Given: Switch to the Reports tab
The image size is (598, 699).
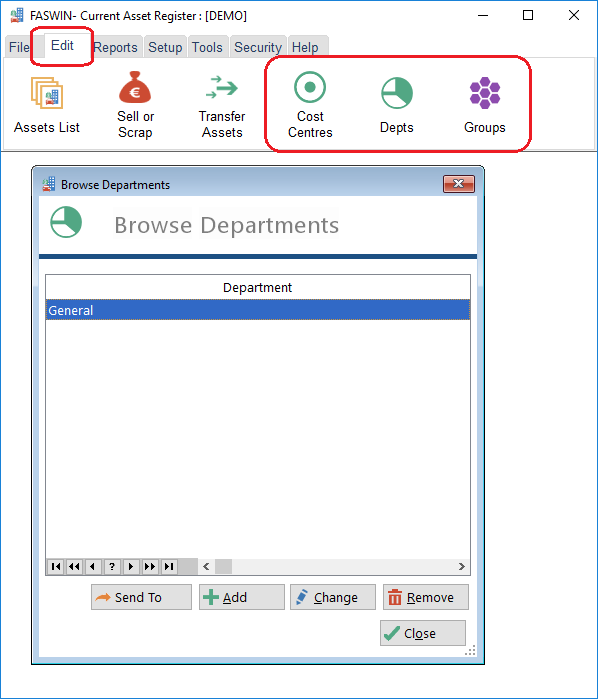Looking at the screenshot, I should tap(115, 47).
